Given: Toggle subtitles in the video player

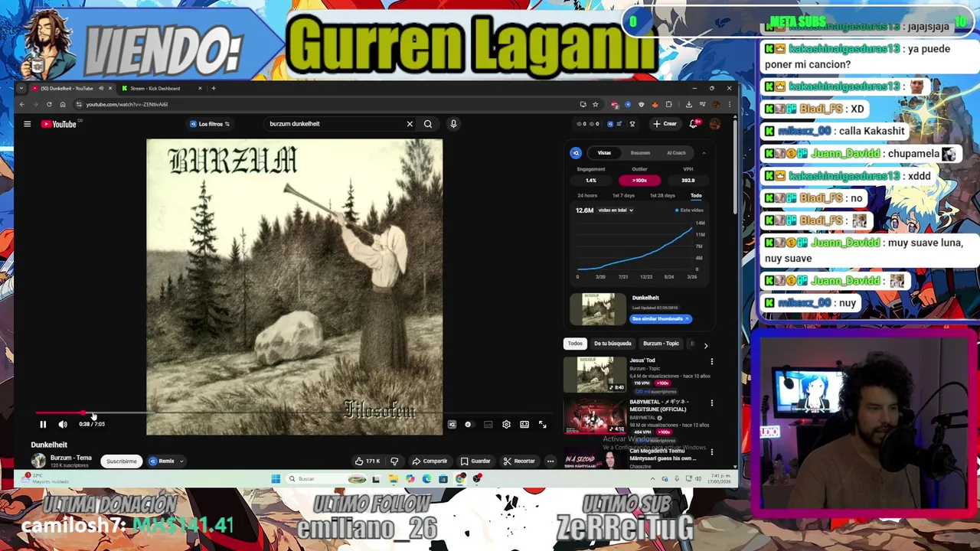Looking at the screenshot, I should pyautogui.click(x=488, y=424).
